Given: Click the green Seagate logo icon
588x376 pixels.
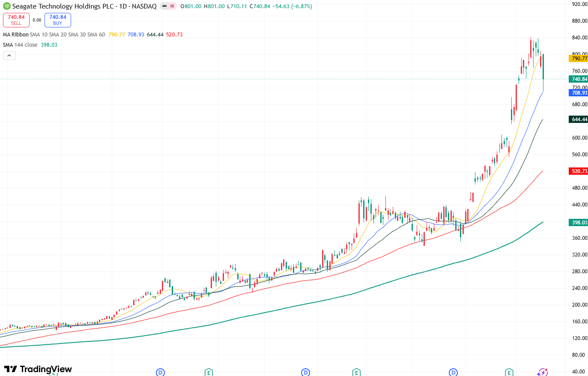Looking at the screenshot, I should coord(7,6).
